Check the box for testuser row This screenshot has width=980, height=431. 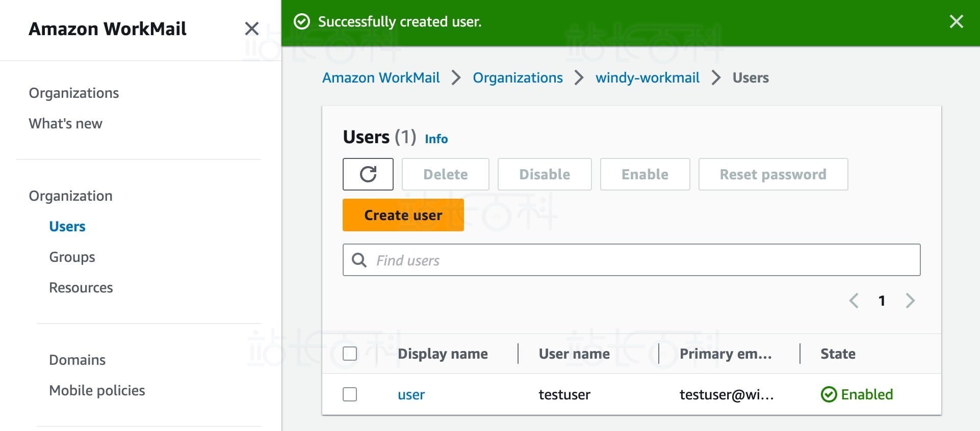[350, 394]
